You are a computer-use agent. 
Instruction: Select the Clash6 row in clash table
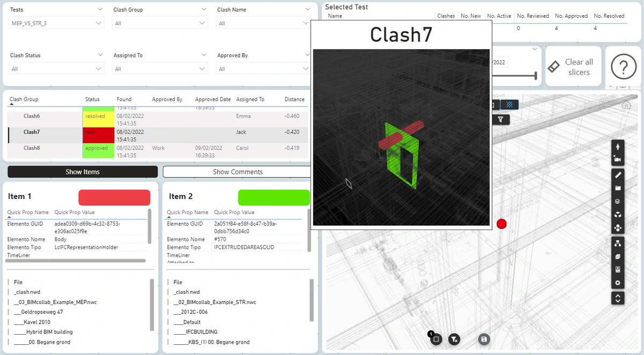click(158, 119)
